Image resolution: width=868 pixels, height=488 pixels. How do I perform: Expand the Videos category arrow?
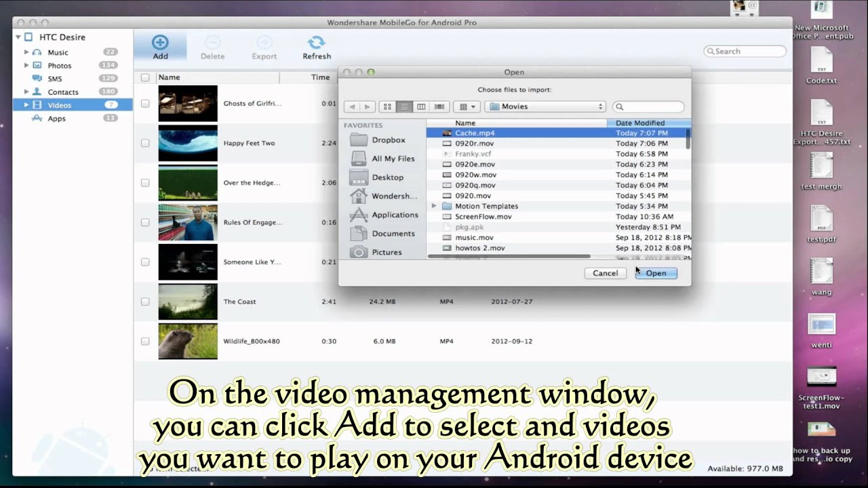[x=26, y=105]
